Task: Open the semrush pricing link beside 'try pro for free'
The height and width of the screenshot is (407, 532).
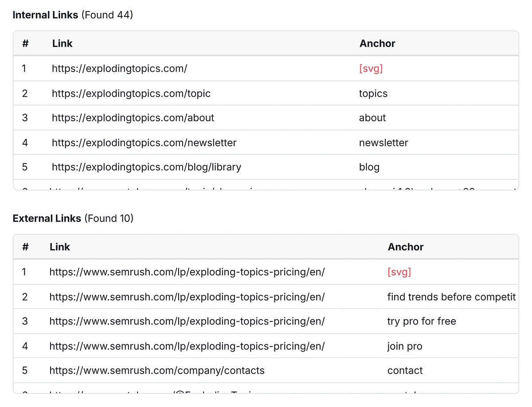Action: 187,321
